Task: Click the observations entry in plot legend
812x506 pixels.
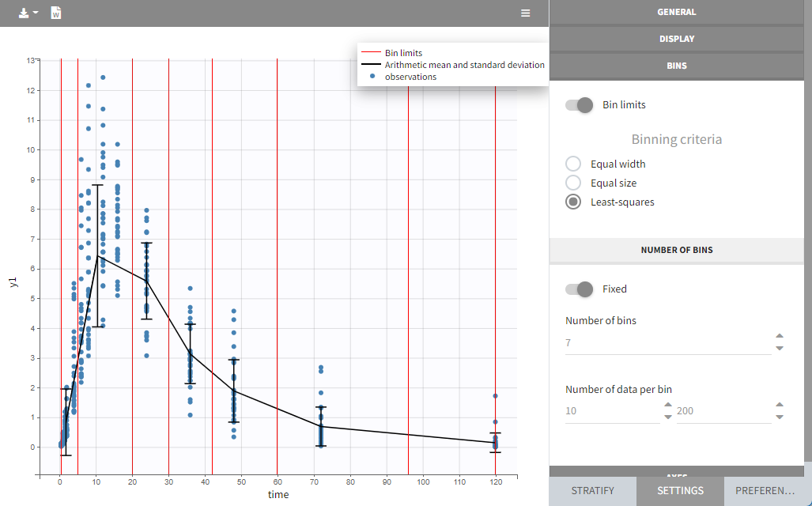Action: (x=410, y=77)
